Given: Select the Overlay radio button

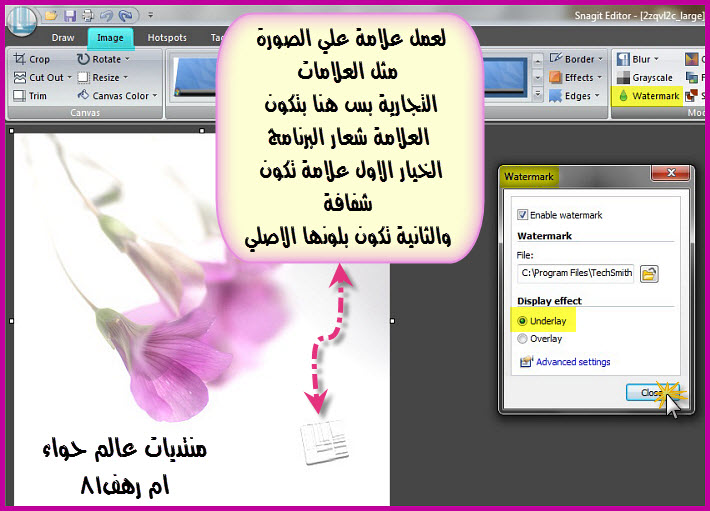Looking at the screenshot, I should coord(522,339).
